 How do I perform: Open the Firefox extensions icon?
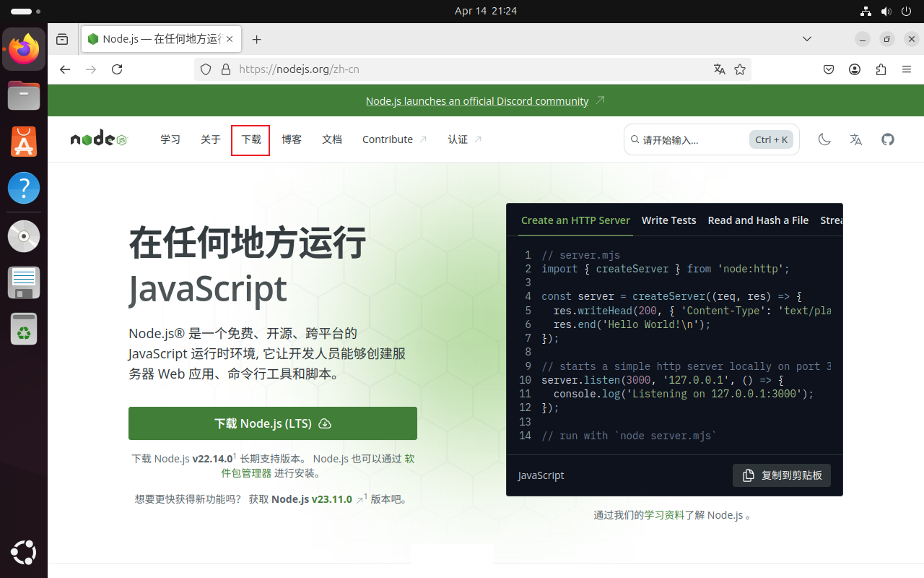click(881, 69)
